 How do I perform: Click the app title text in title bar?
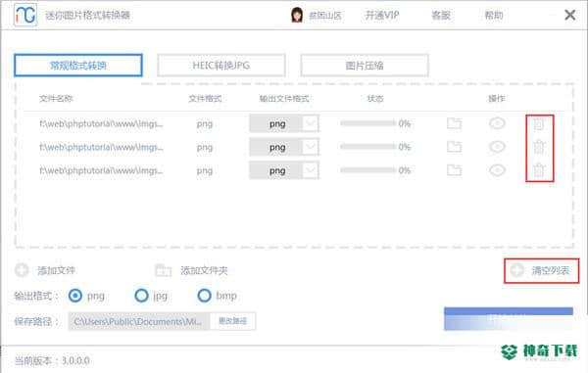click(87, 16)
